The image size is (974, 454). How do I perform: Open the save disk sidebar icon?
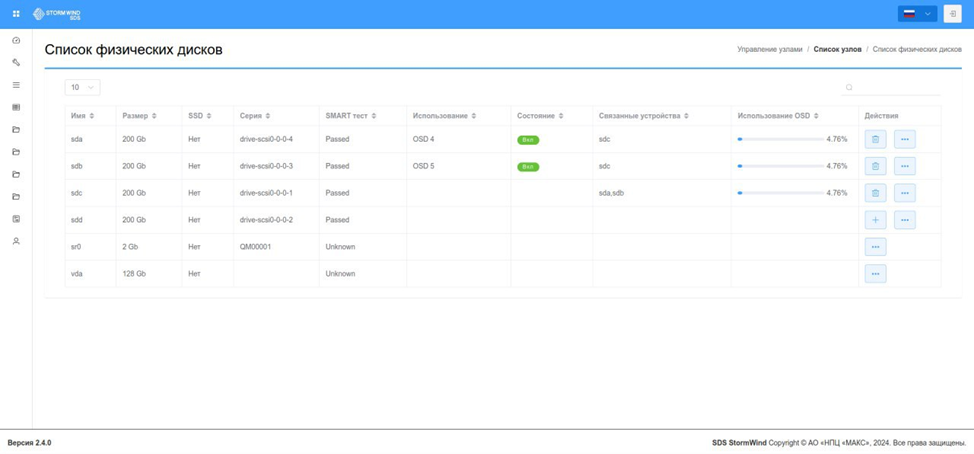click(17, 219)
